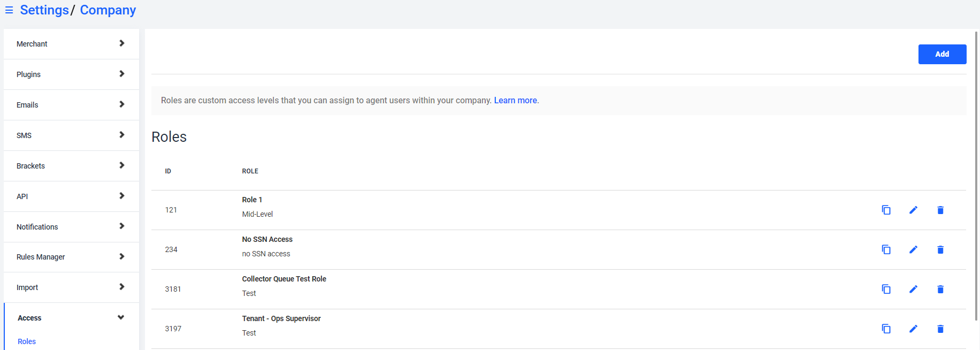Open the Brackets settings menu
This screenshot has width=980, height=350.
(71, 166)
